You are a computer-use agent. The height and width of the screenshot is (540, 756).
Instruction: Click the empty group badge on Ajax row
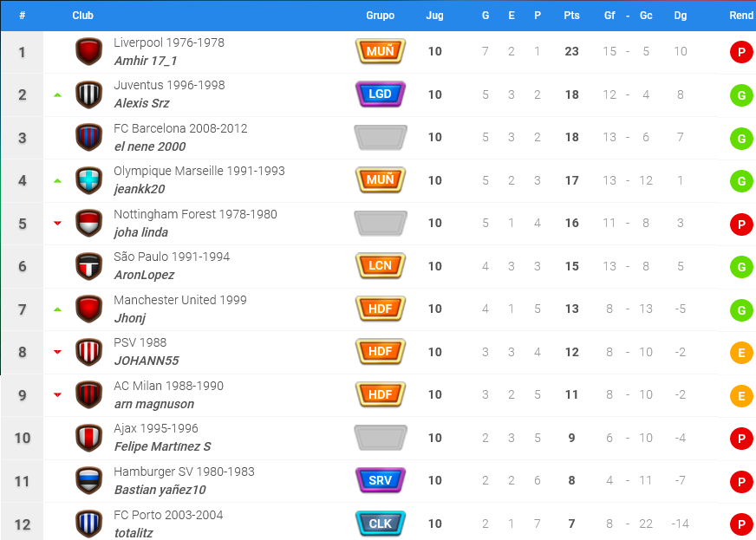[x=381, y=438]
